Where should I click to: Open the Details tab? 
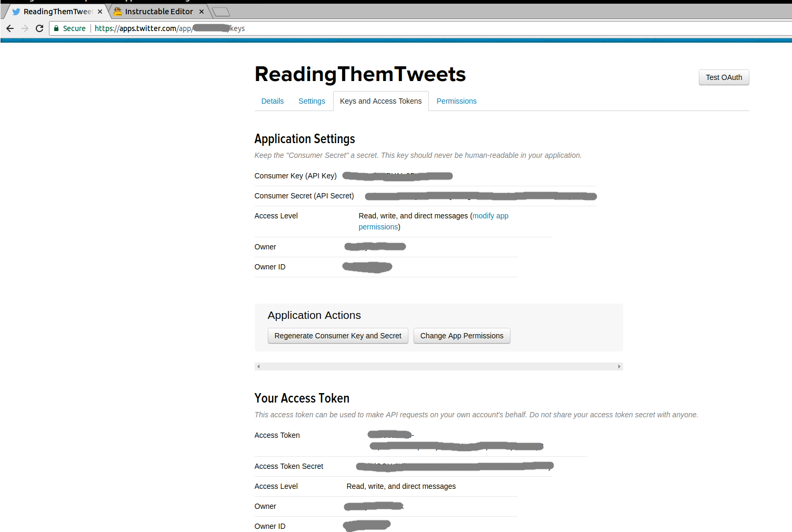(x=273, y=101)
